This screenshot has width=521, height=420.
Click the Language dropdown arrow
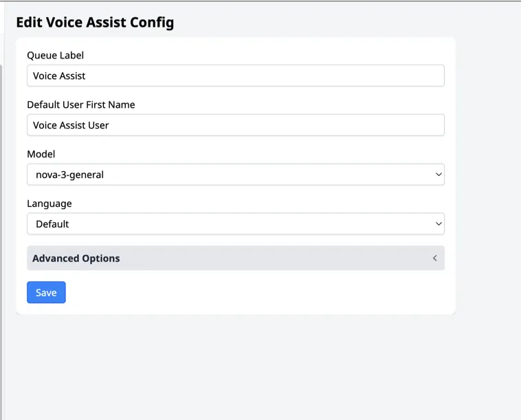(x=439, y=224)
